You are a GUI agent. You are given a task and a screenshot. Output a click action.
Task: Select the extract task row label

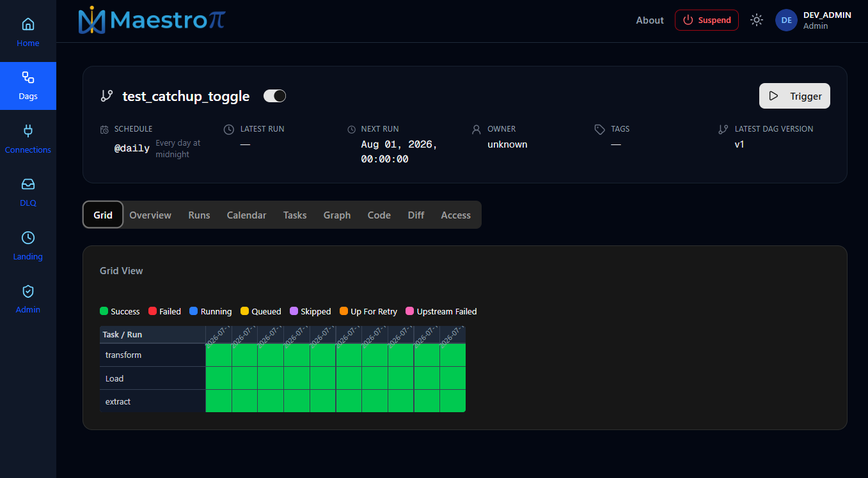118,401
